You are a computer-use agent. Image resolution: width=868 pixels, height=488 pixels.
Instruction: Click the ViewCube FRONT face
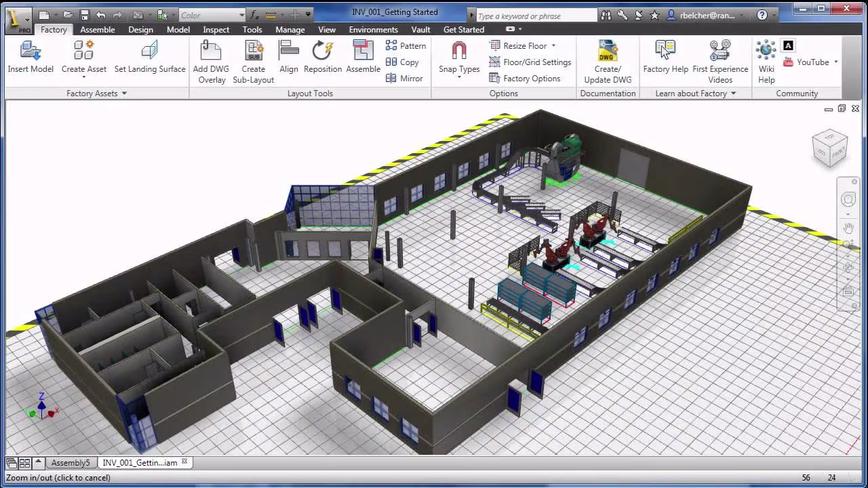coord(840,152)
